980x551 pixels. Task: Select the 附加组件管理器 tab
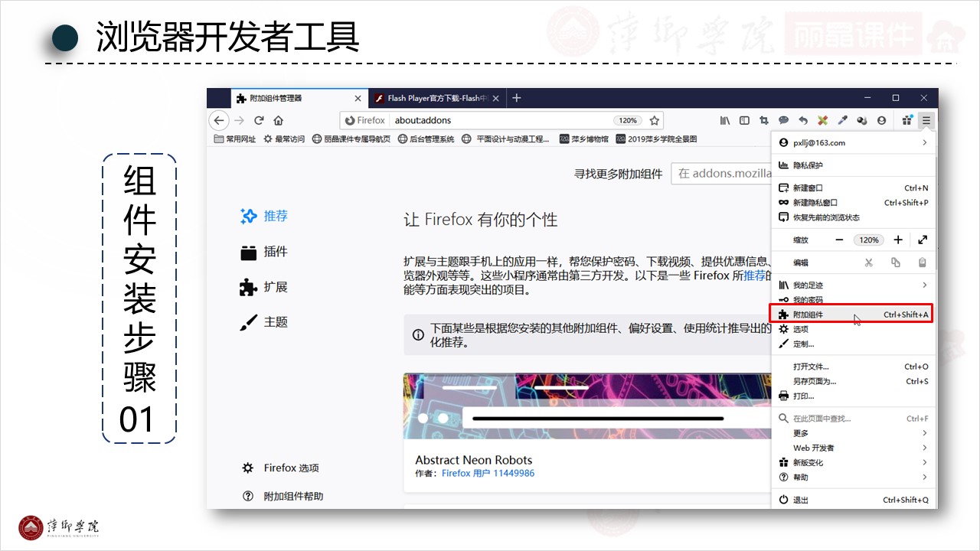pyautogui.click(x=299, y=99)
